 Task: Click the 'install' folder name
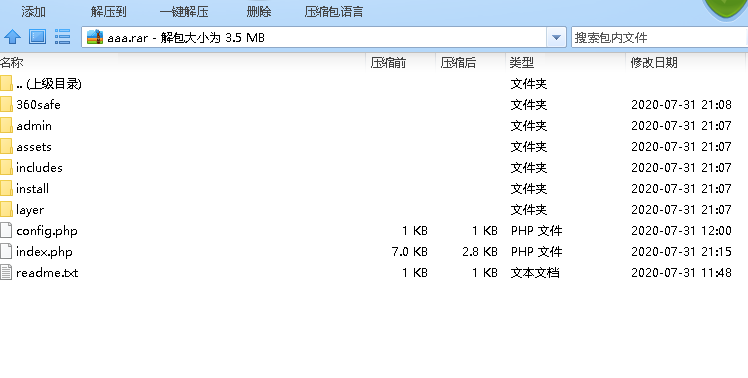pyautogui.click(x=32, y=189)
